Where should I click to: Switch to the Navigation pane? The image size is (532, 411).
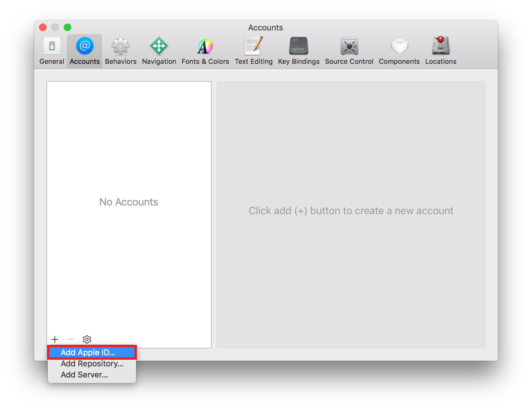[158, 50]
